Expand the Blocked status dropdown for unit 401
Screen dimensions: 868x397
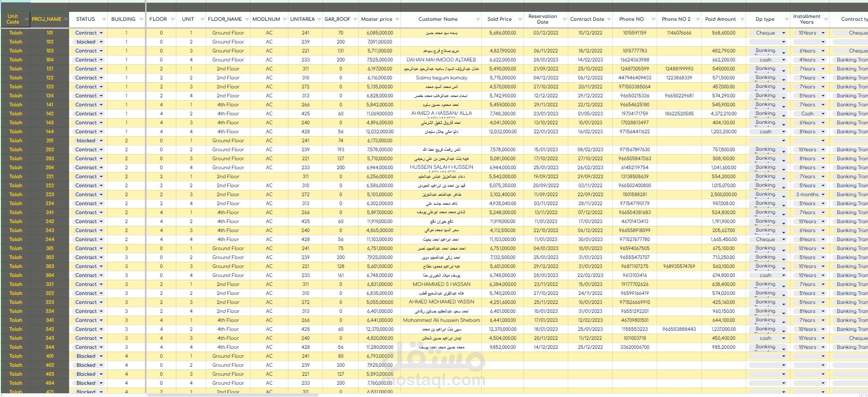[x=101, y=356]
